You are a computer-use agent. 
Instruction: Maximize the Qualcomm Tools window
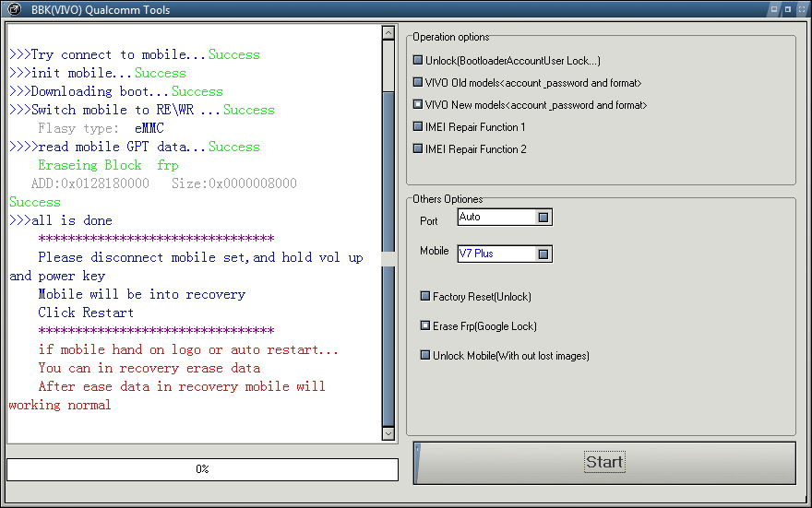[x=788, y=9]
